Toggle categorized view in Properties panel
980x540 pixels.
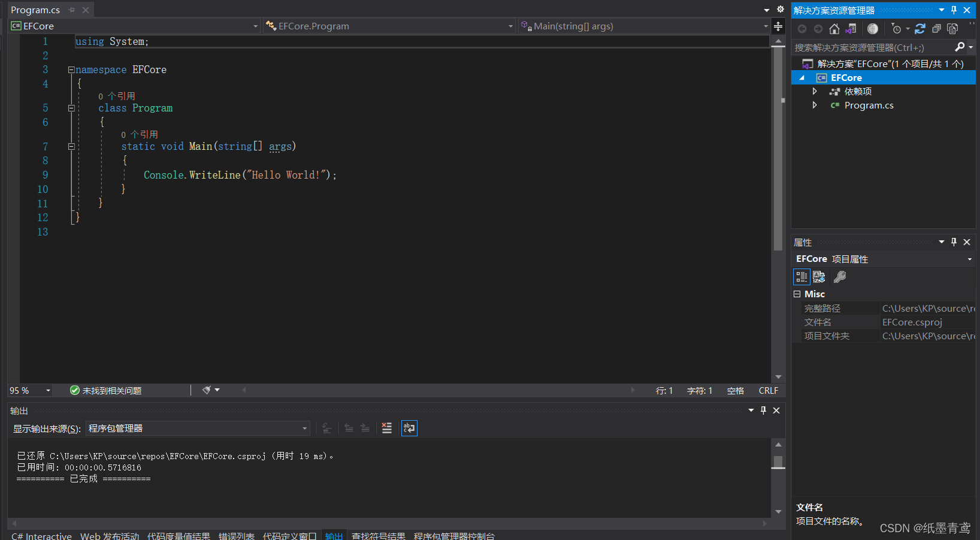(801, 277)
